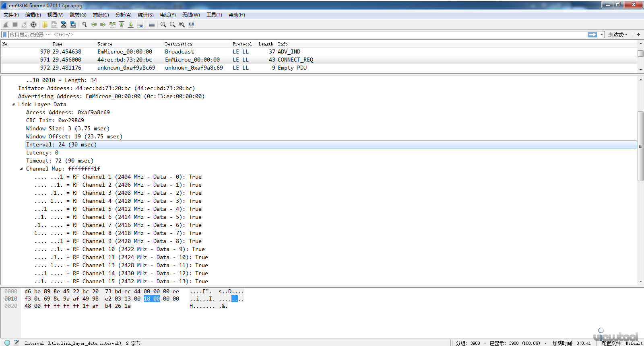Click the display filter input field

coord(298,35)
